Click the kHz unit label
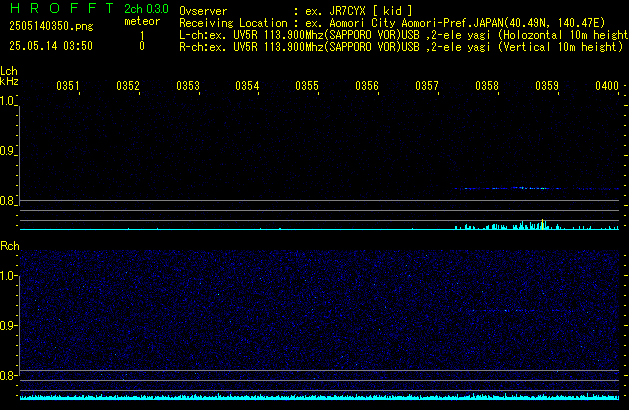This screenshot has width=629, height=410. (9, 81)
